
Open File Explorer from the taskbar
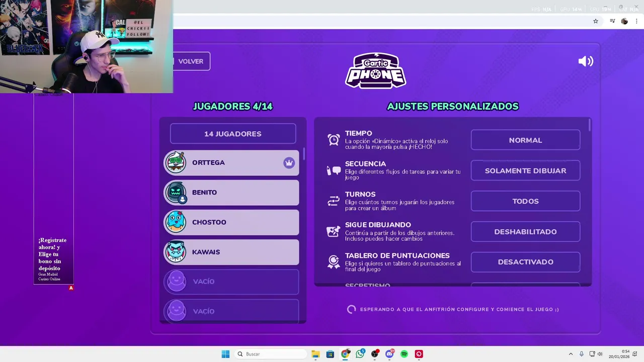[315, 354]
